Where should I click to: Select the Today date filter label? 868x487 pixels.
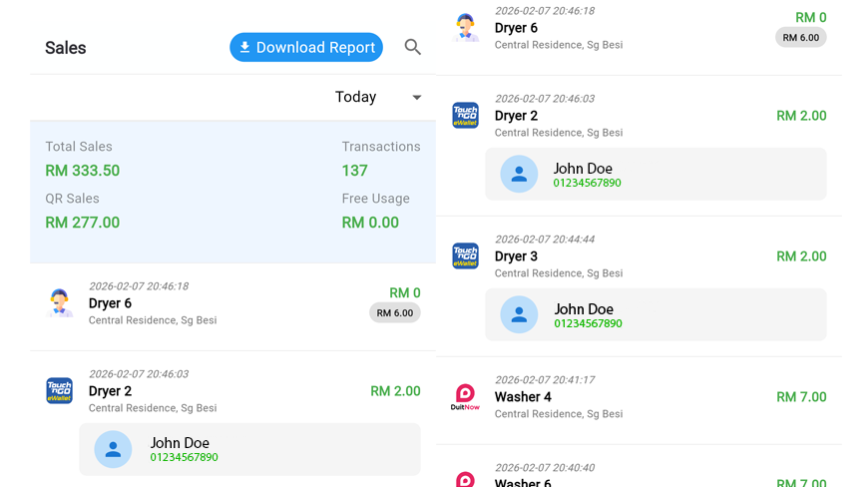[355, 97]
